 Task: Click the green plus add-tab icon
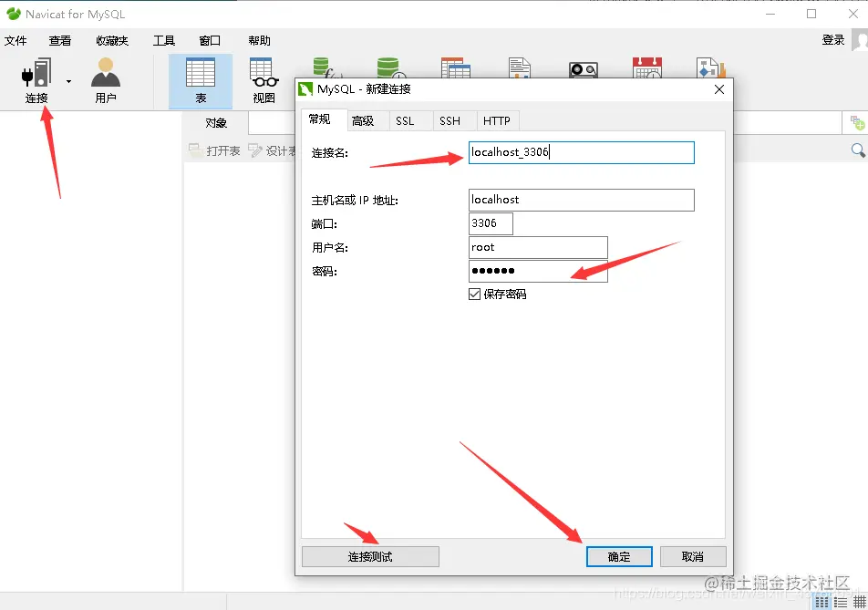point(857,123)
